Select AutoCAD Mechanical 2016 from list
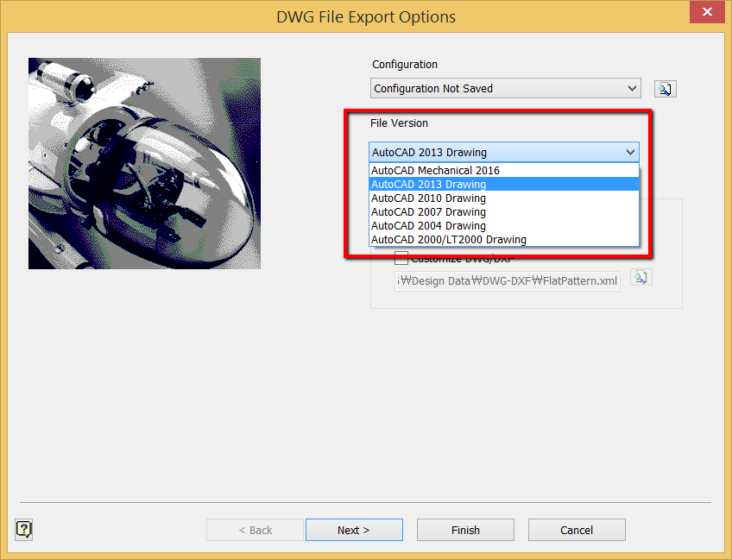The height and width of the screenshot is (560, 732). [504, 170]
